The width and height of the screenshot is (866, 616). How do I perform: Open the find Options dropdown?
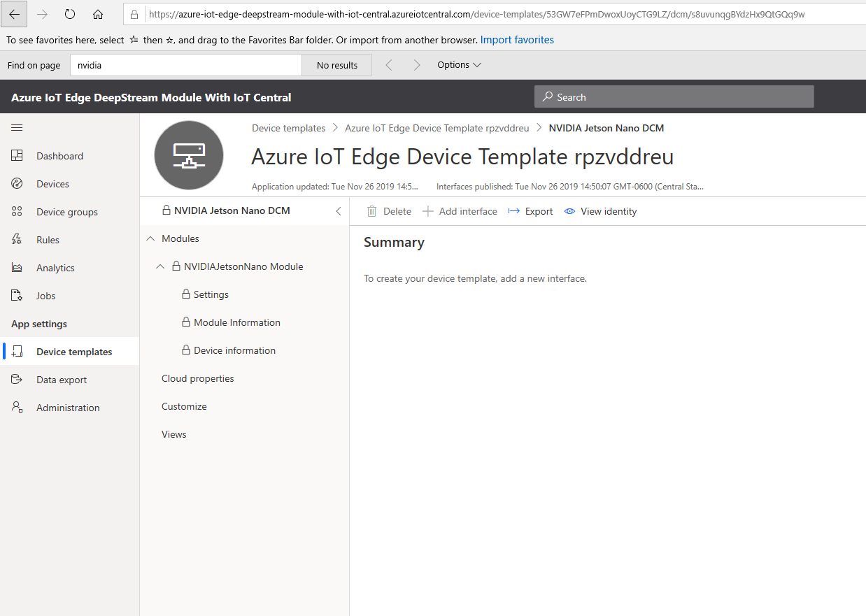pyautogui.click(x=460, y=65)
